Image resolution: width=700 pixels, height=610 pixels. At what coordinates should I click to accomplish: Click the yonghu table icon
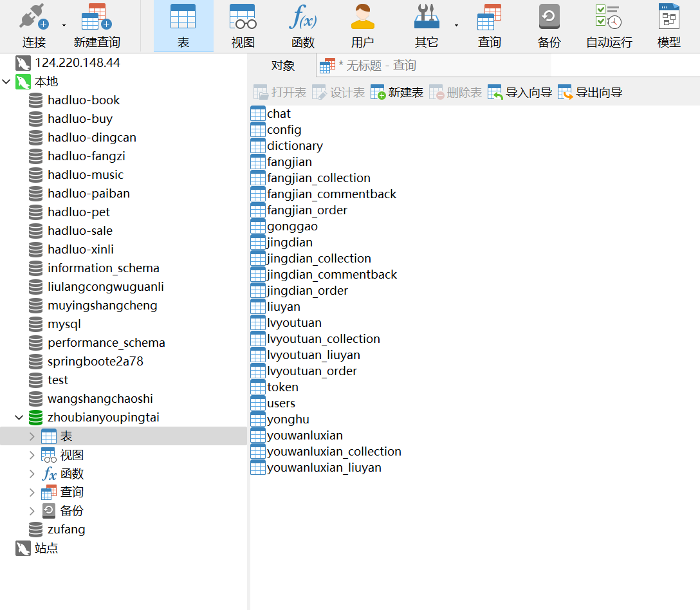pos(258,420)
